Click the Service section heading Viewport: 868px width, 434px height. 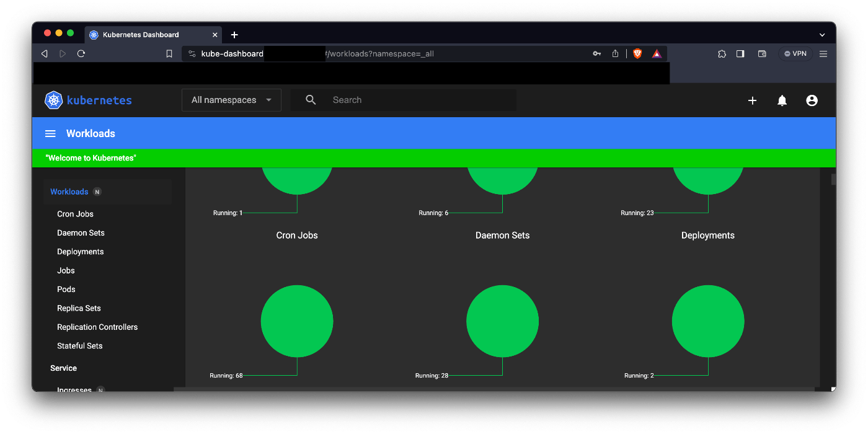tap(63, 368)
